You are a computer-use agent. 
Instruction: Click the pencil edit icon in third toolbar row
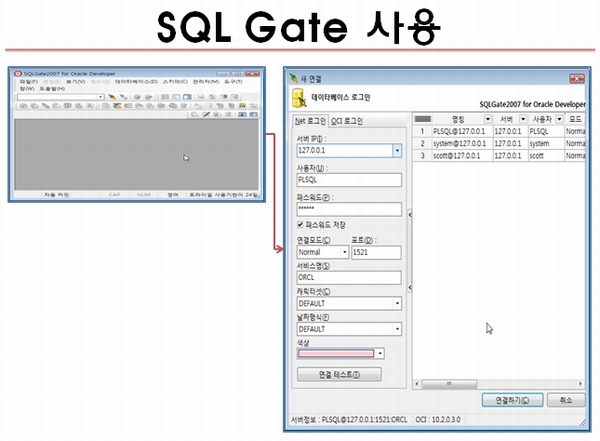(x=206, y=114)
